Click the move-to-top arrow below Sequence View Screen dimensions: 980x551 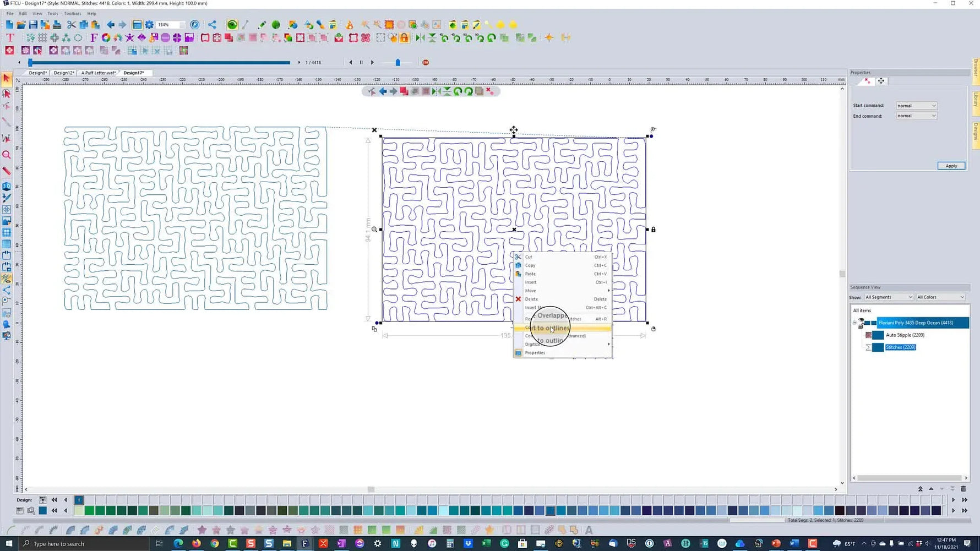(921, 489)
